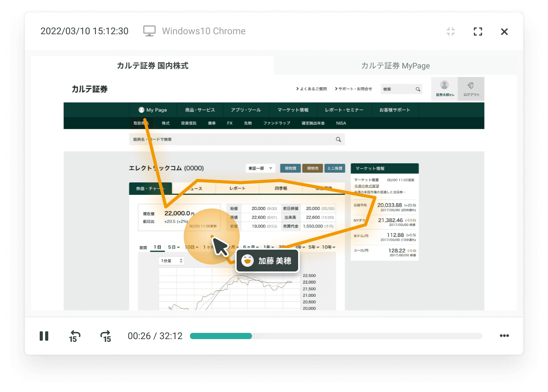Click the 日経平均 value 20,033.88
Screen dimensions: 548x392
coord(390,205)
